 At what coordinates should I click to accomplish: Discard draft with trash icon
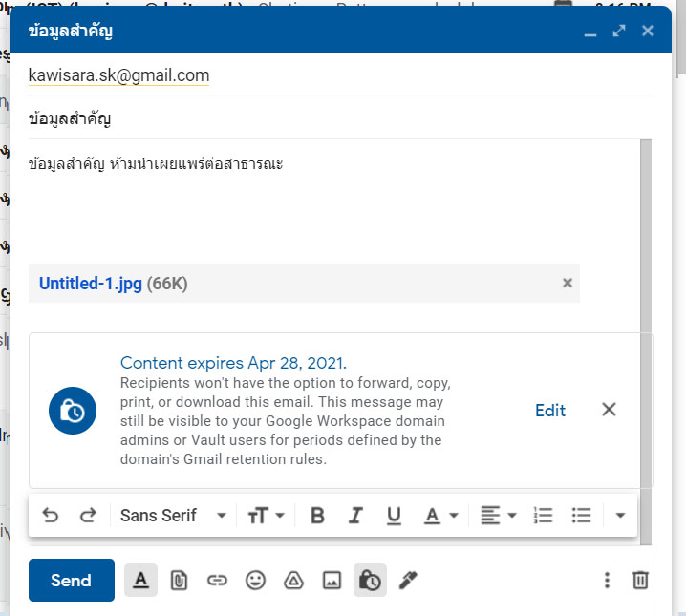point(640,580)
